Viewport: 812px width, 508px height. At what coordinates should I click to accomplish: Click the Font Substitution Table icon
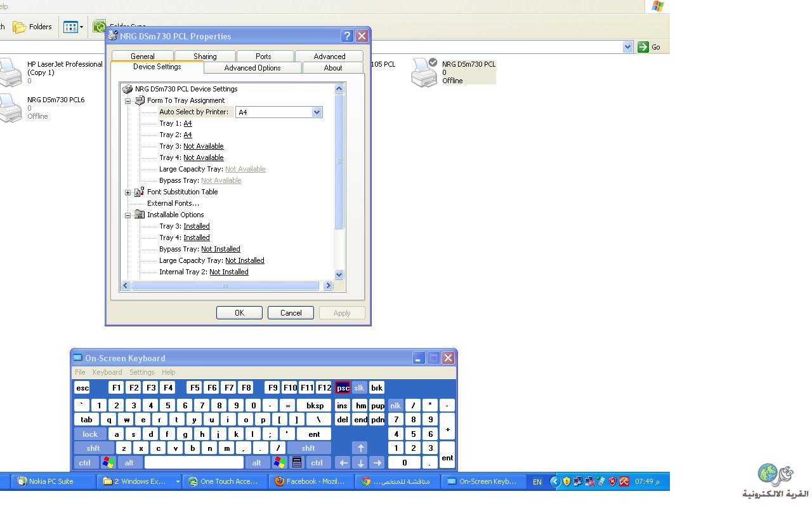(140, 191)
